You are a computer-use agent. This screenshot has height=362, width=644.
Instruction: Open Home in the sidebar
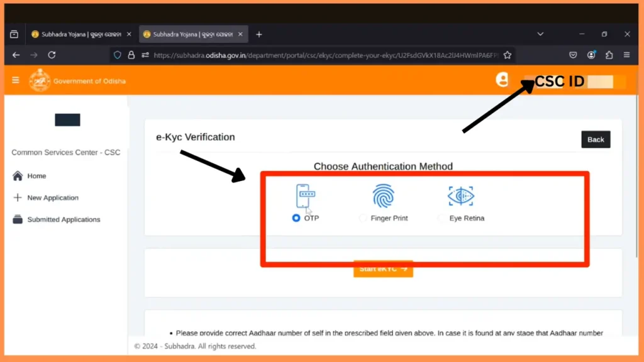point(36,176)
